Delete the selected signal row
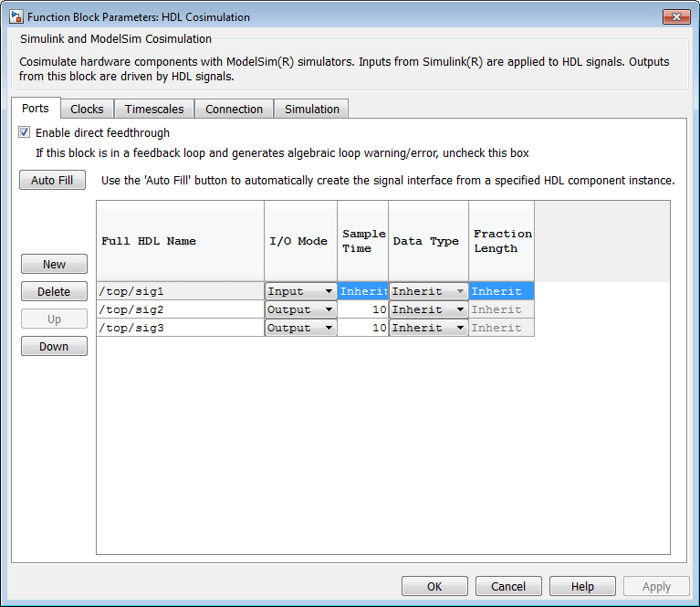Viewport: 700px width, 607px height. click(54, 291)
